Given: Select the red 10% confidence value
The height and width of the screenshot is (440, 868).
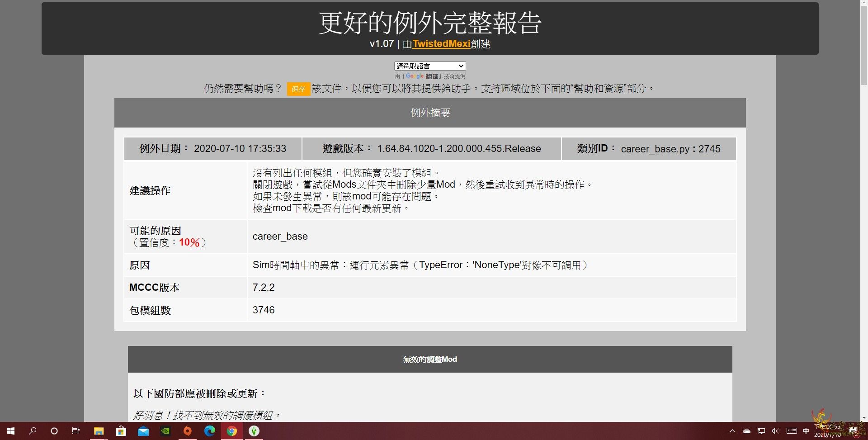Looking at the screenshot, I should click(x=189, y=242).
